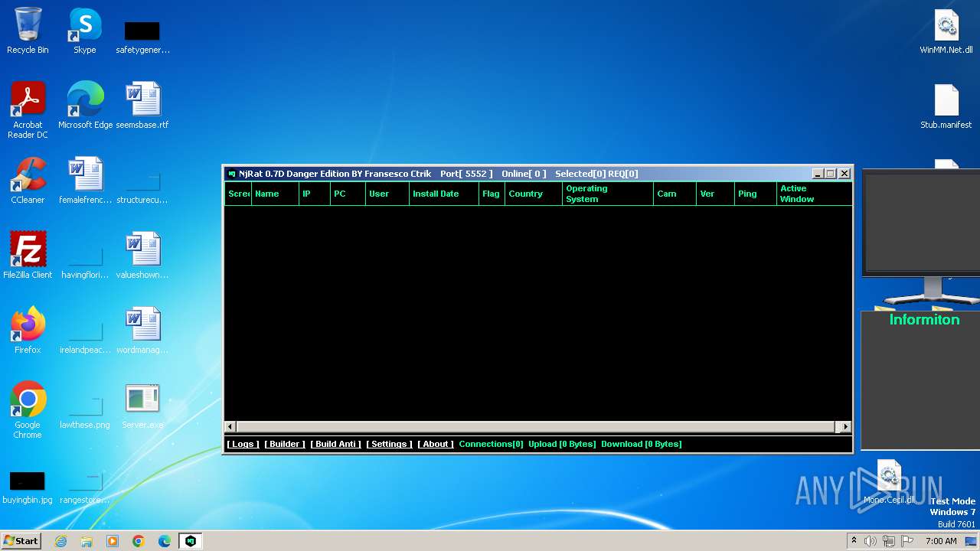Select the structurecu... desktop file
Screen dimensions: 980x551
point(142,187)
